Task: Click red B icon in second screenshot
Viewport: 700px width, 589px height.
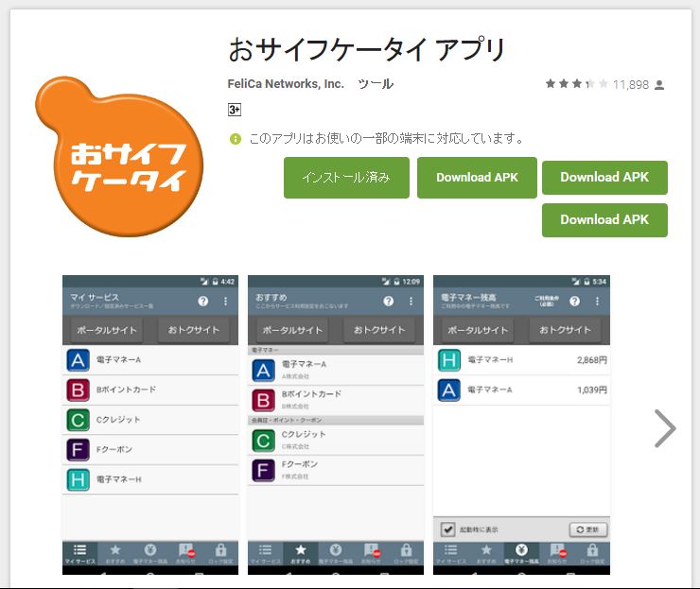Action: pyautogui.click(x=263, y=400)
